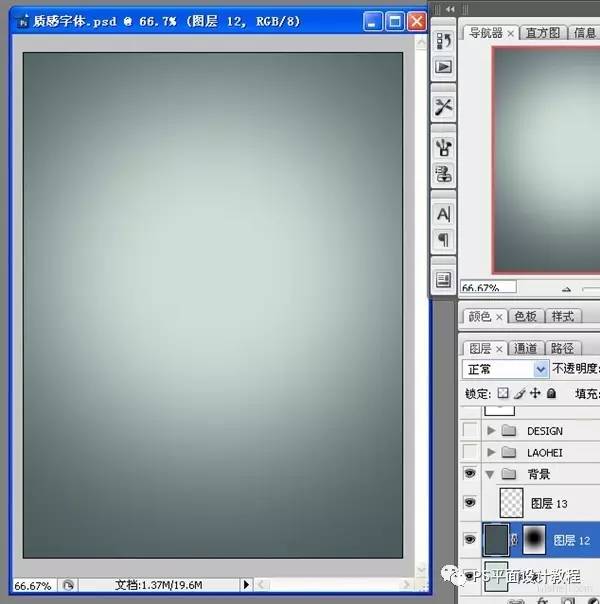The height and width of the screenshot is (604, 600).
Task: Hide the 背景 group eye icon
Action: click(470, 473)
